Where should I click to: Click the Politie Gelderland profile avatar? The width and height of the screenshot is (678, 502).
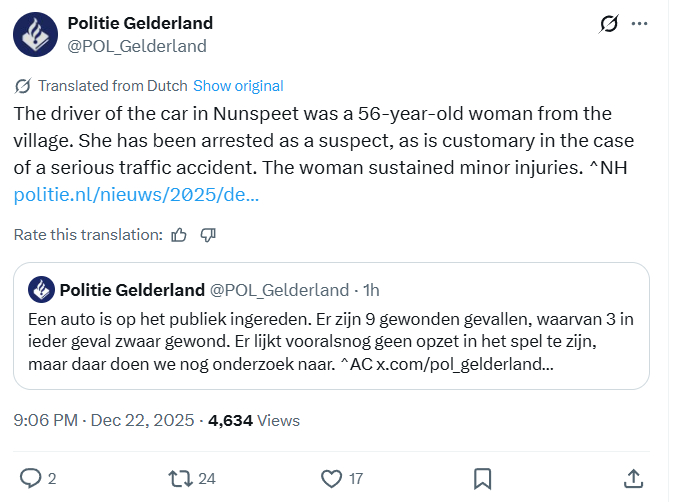[x=35, y=34]
